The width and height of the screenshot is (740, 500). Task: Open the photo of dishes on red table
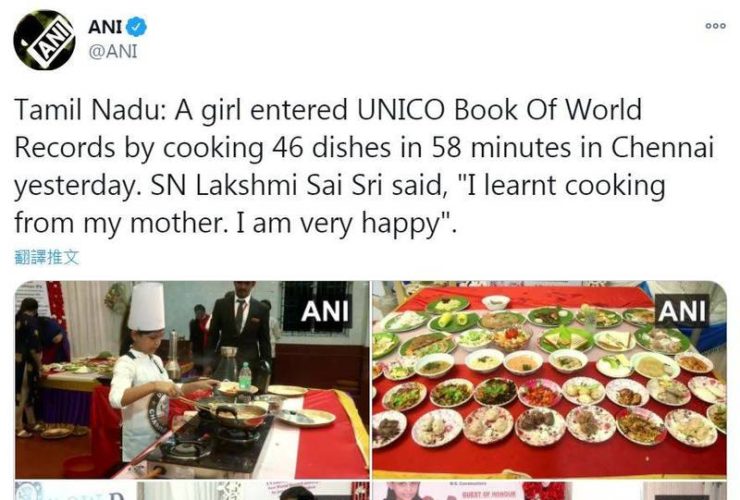[549, 380]
